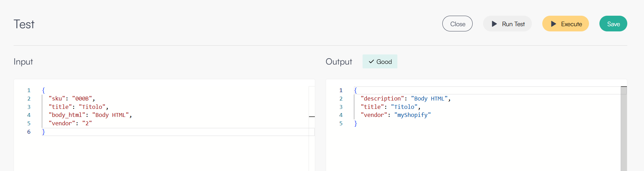The height and width of the screenshot is (171, 644).
Task: Select line number 1 in Output gutter
Action: [341, 90]
